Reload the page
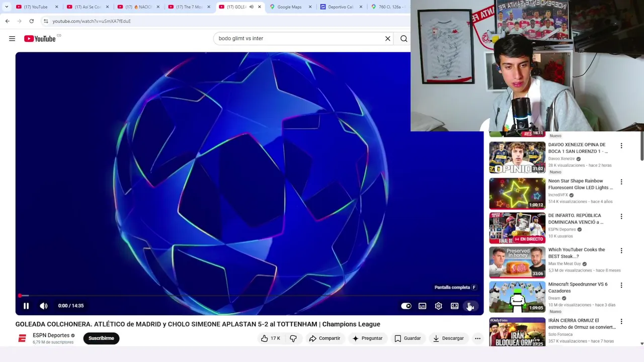 pyautogui.click(x=31, y=21)
